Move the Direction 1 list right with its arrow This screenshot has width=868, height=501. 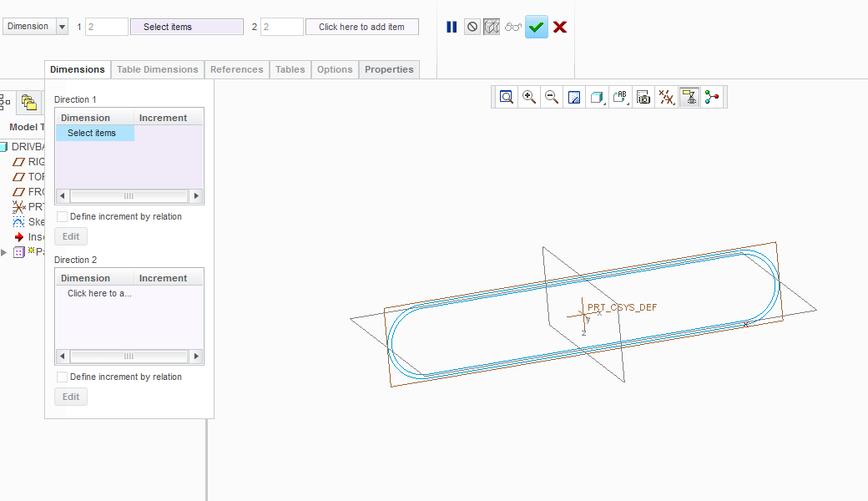(x=196, y=196)
